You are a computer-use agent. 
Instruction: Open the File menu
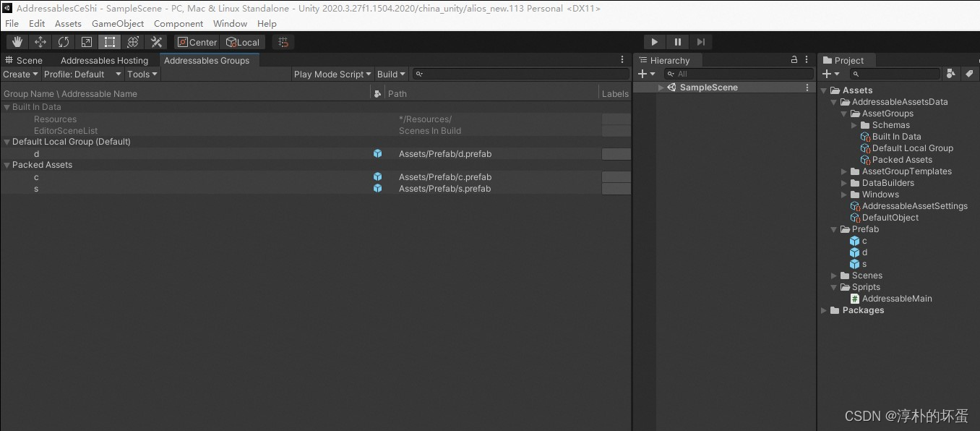click(12, 23)
